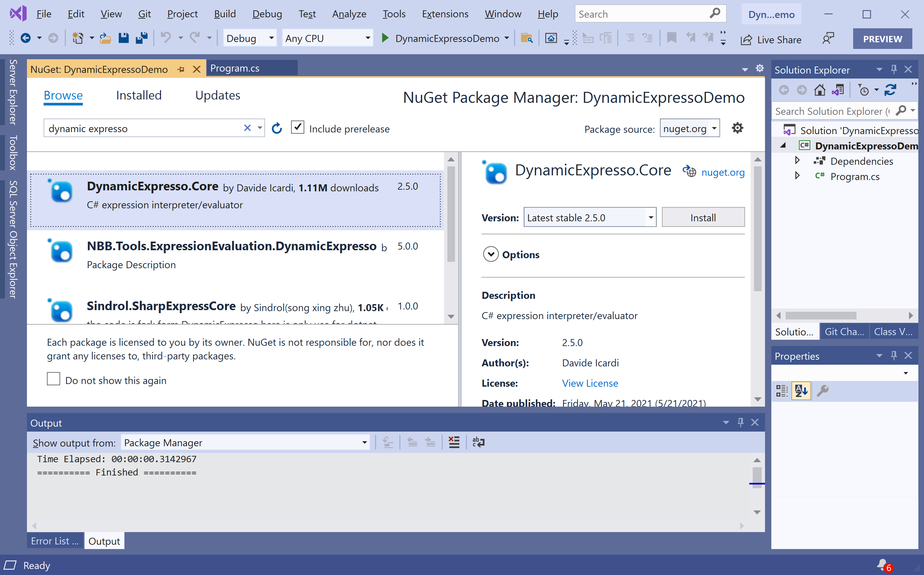Screen dimensions: 924x575
Task: Click the NuGet search refresh icon
Action: coord(277,128)
